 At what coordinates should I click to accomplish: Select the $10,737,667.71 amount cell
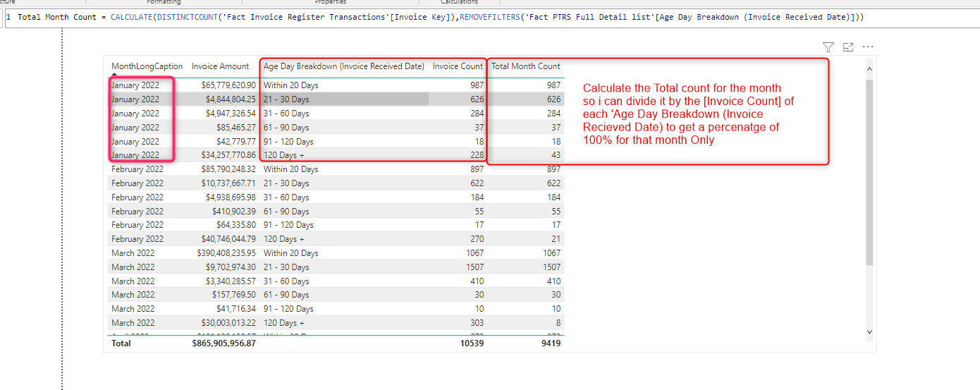coord(228,183)
